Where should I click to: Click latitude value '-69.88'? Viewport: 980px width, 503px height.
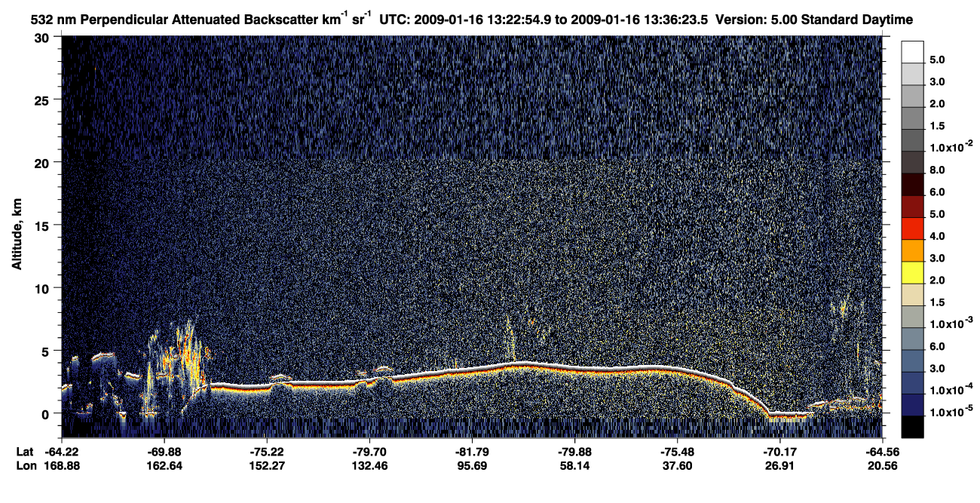pyautogui.click(x=165, y=452)
